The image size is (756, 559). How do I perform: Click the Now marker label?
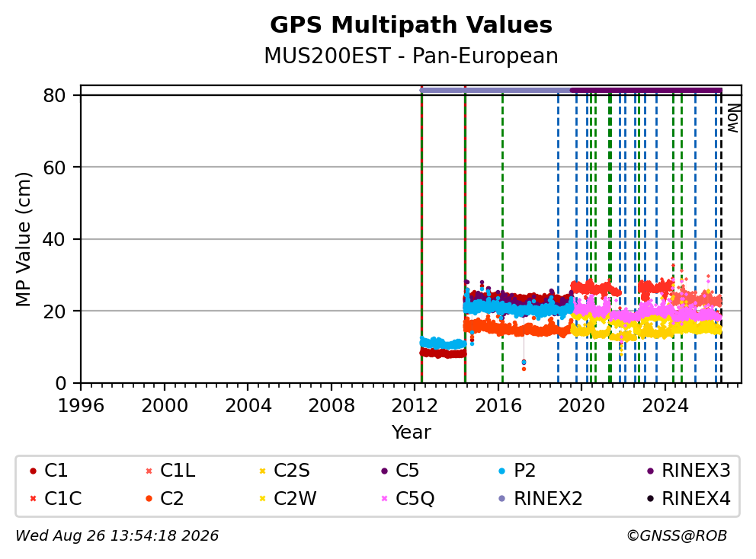click(733, 118)
